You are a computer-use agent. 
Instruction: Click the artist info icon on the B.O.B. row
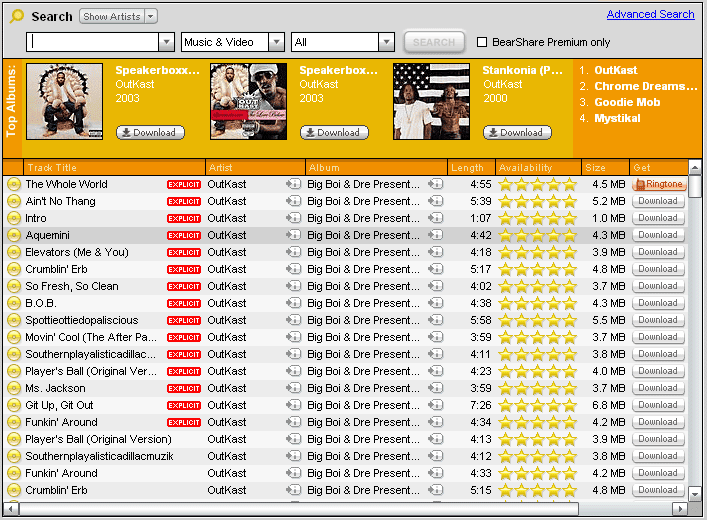[294, 303]
